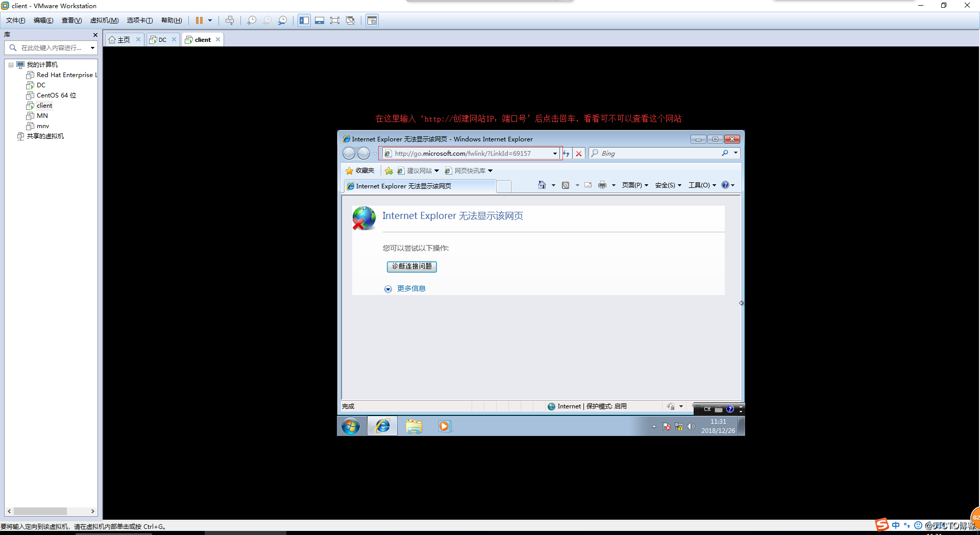
Task: Click the IE home page icon
Action: [542, 185]
